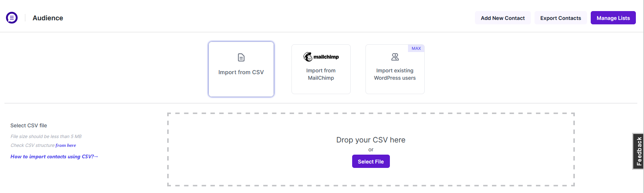644x193 pixels.
Task: Click the WordPress users people icon
Action: [395, 57]
